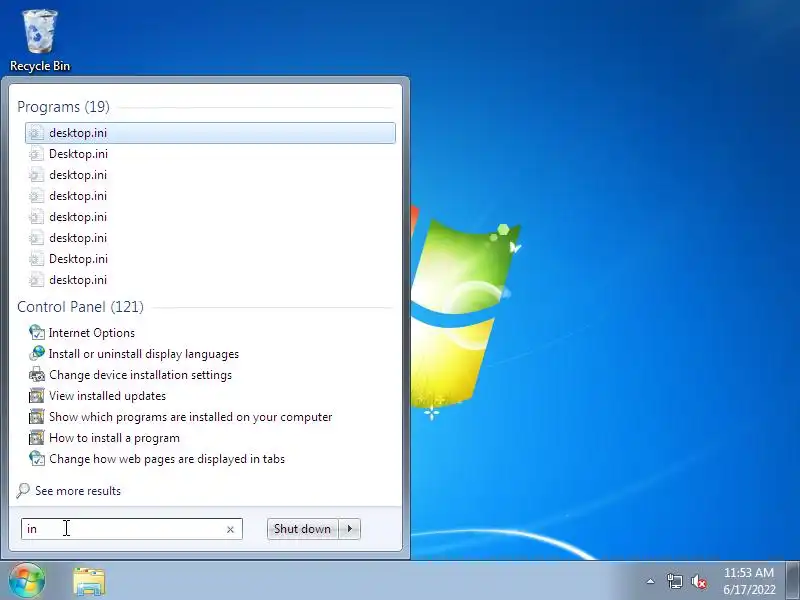Viewport: 800px width, 600px height.
Task: Open the highlighted desktop.ini search result
Action: click(210, 133)
